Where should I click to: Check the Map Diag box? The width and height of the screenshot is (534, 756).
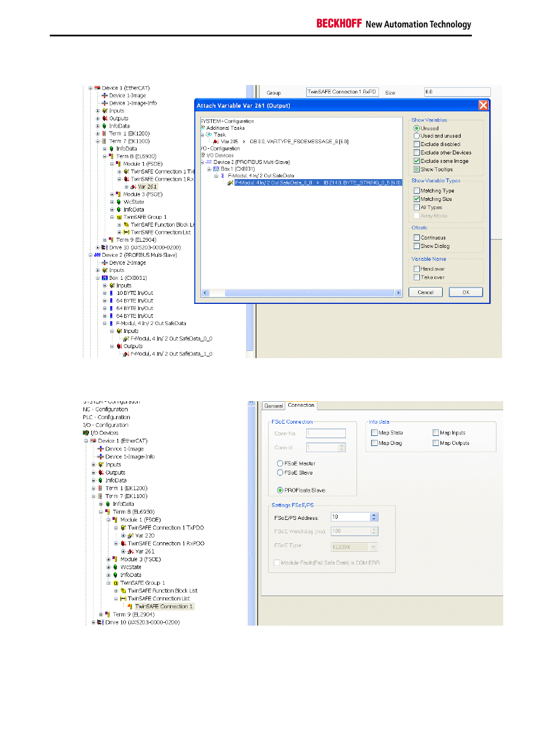click(x=374, y=443)
